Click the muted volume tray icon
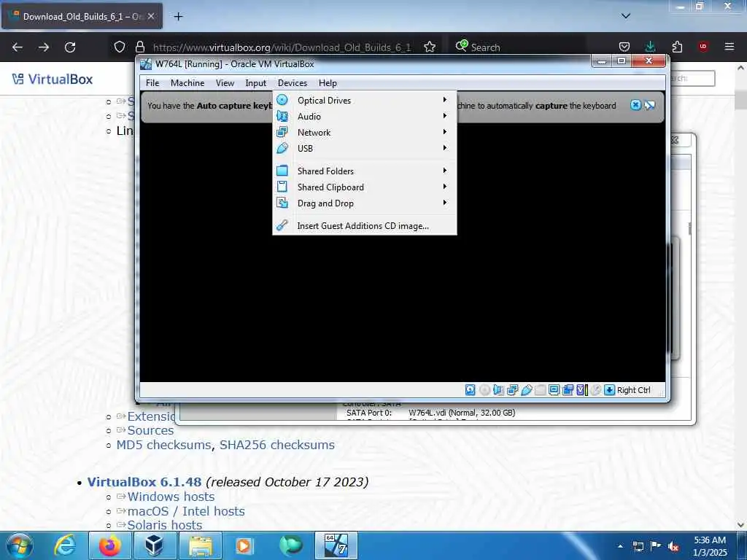The height and width of the screenshot is (560, 747). 673,546
